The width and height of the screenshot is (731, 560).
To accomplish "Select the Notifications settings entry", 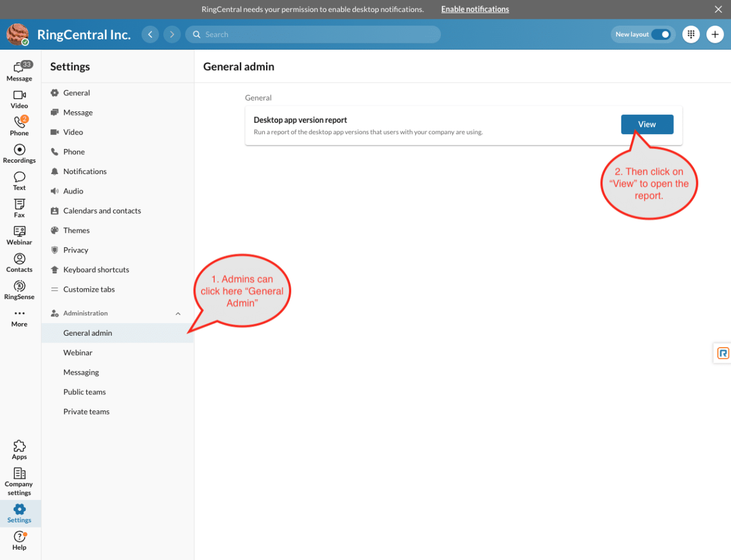I will (85, 171).
